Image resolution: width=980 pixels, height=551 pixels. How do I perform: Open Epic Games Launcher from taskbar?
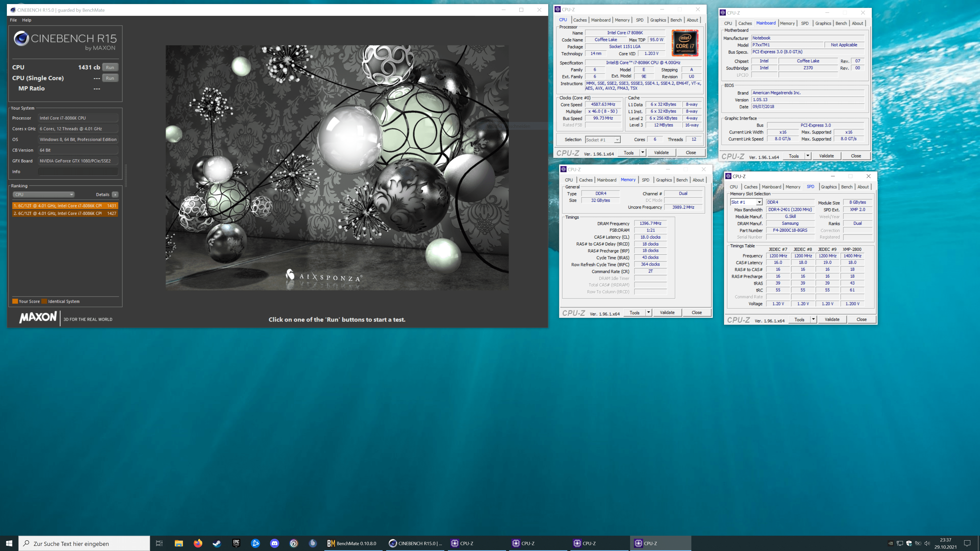(236, 543)
